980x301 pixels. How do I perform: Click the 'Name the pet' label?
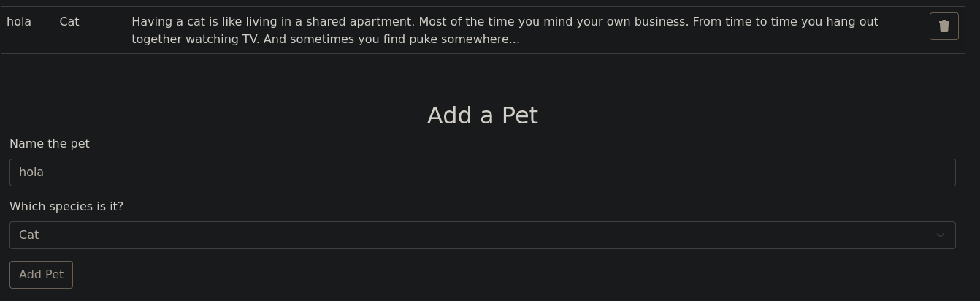[50, 144]
